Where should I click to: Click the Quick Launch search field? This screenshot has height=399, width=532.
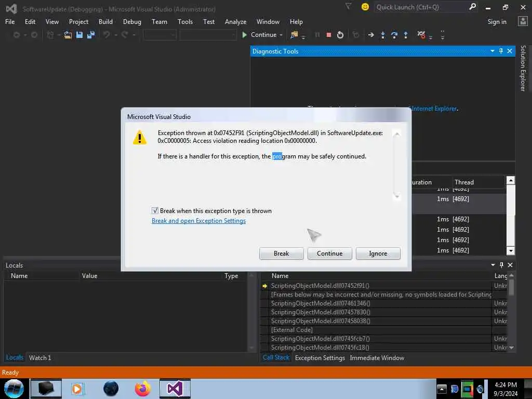[x=421, y=7]
